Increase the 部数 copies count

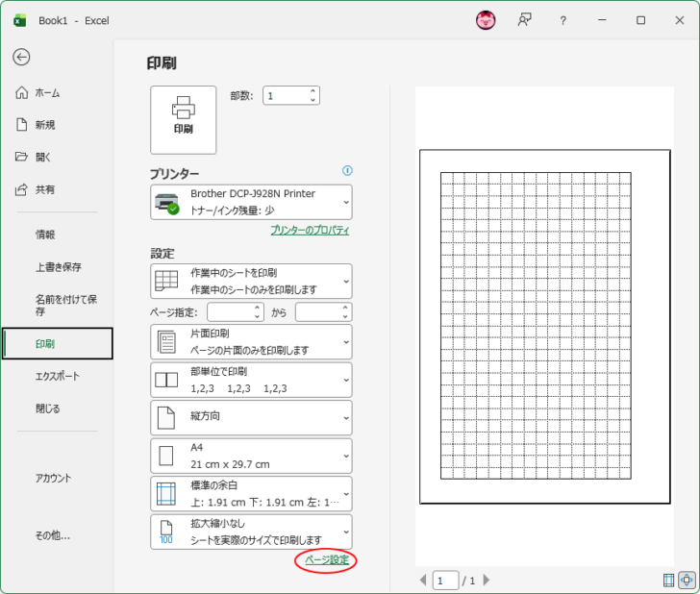click(x=312, y=91)
